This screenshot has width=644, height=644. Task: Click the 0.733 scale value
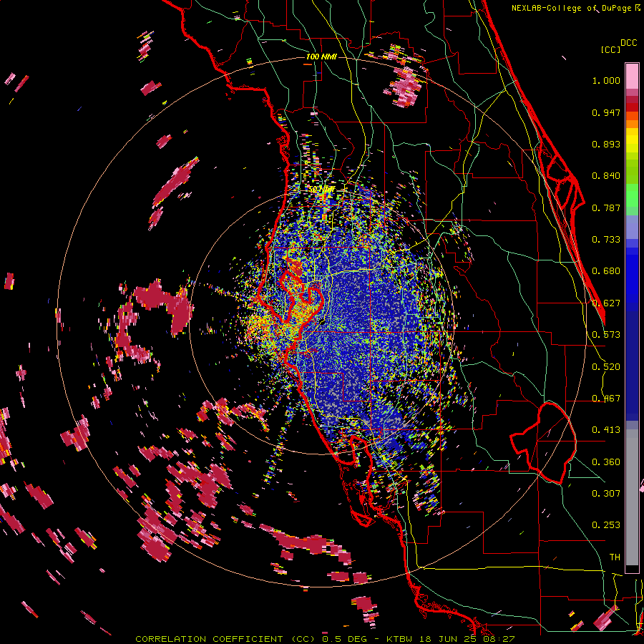[606, 240]
